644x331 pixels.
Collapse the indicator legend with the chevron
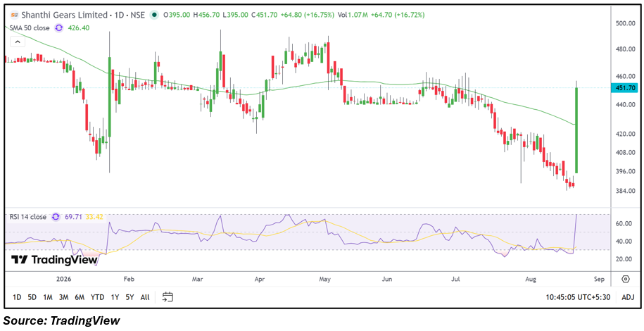point(18,42)
